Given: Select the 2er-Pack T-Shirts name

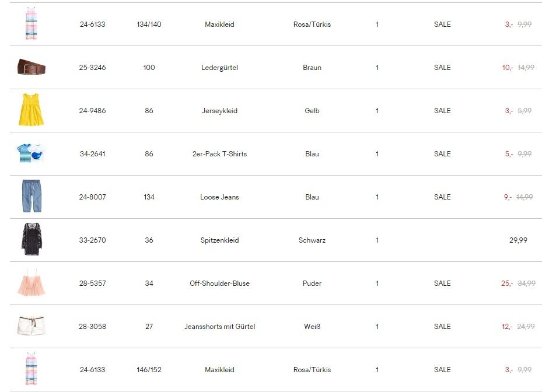Looking at the screenshot, I should [219, 154].
